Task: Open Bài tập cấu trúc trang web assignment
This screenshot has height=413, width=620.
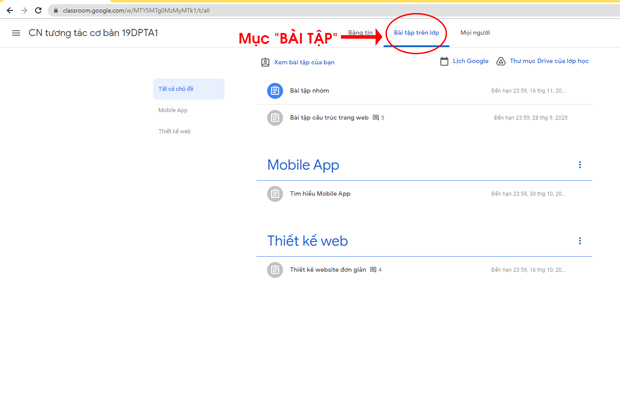Action: point(329,117)
